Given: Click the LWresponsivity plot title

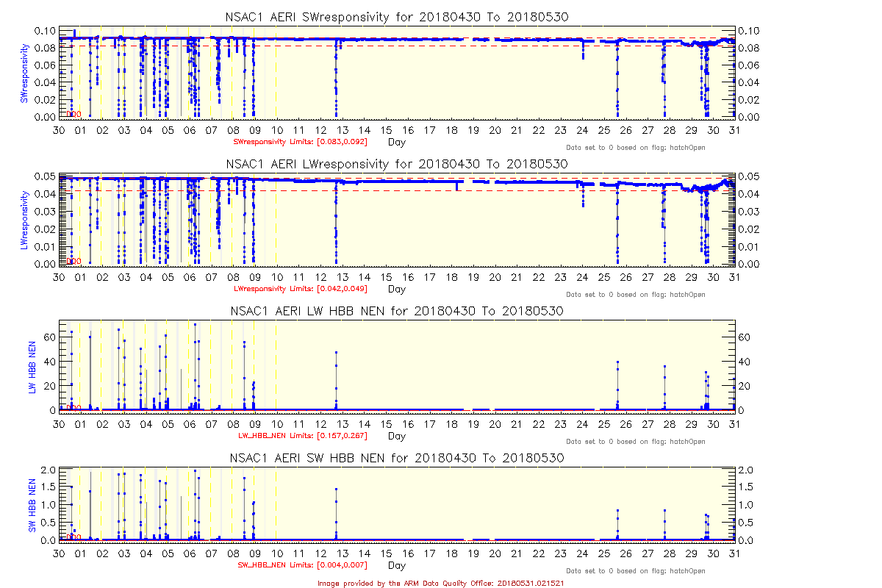Looking at the screenshot, I should tap(396, 163).
